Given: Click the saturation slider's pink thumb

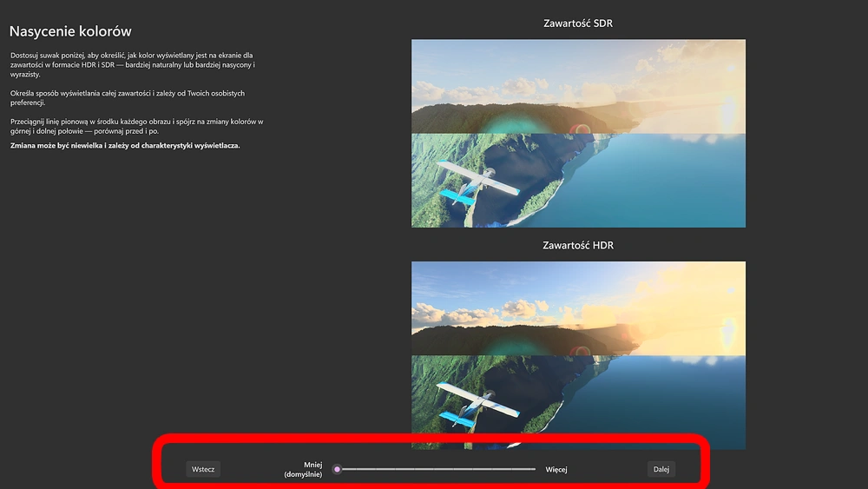Looking at the screenshot, I should [337, 469].
